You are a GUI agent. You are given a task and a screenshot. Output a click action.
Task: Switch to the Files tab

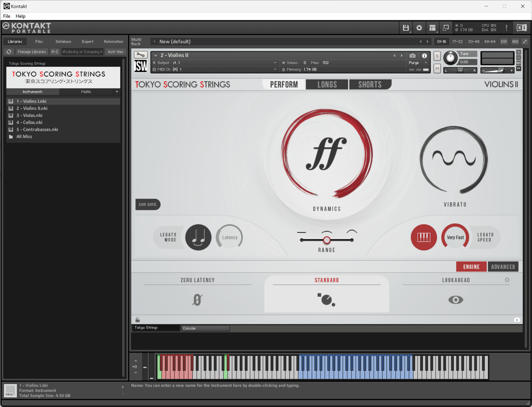(x=39, y=42)
